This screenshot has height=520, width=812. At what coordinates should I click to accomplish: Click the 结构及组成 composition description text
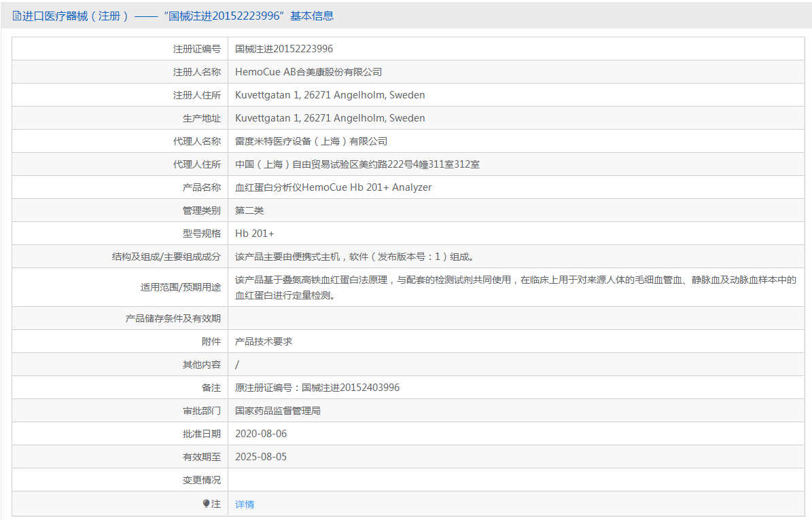coord(354,257)
